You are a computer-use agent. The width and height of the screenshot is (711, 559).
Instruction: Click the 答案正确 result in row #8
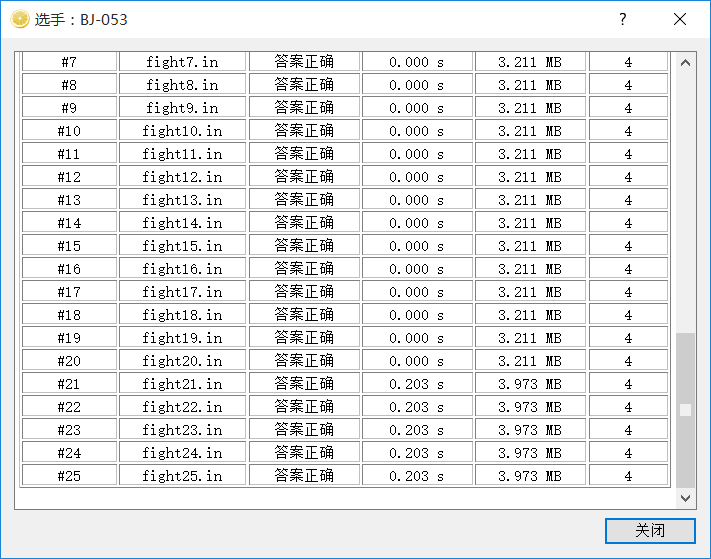pos(304,85)
